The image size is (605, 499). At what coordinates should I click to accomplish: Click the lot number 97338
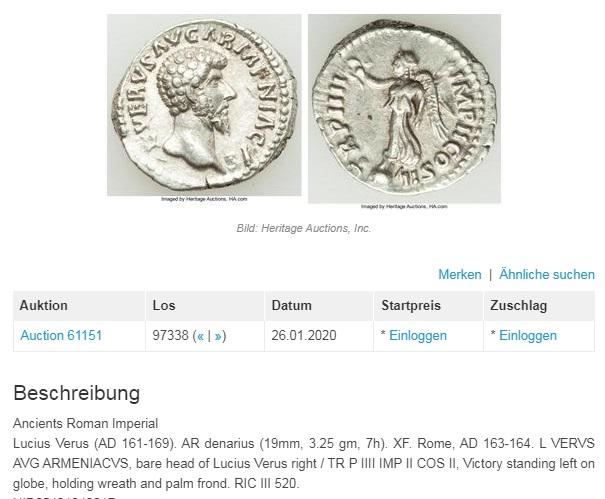point(170,335)
